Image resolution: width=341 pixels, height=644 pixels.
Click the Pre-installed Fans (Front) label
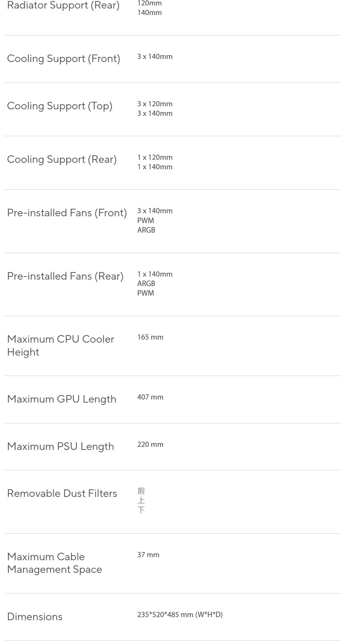(67, 213)
